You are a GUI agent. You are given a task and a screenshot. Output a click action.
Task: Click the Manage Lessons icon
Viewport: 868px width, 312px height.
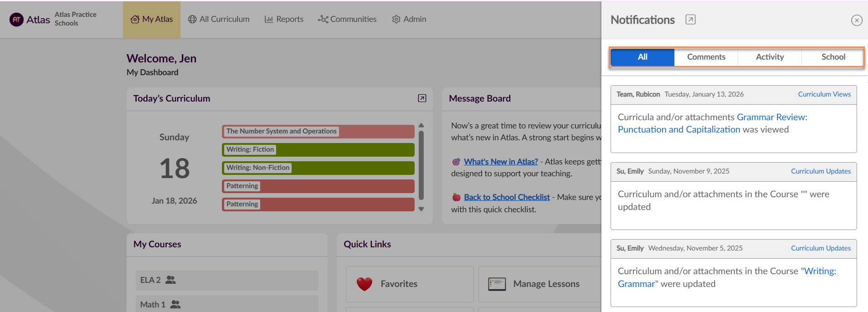(x=497, y=284)
